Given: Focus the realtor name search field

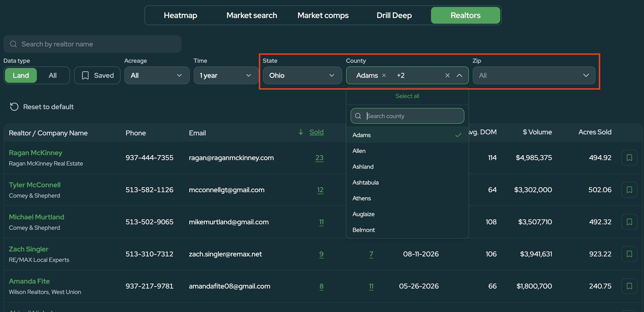Looking at the screenshot, I should (x=93, y=44).
